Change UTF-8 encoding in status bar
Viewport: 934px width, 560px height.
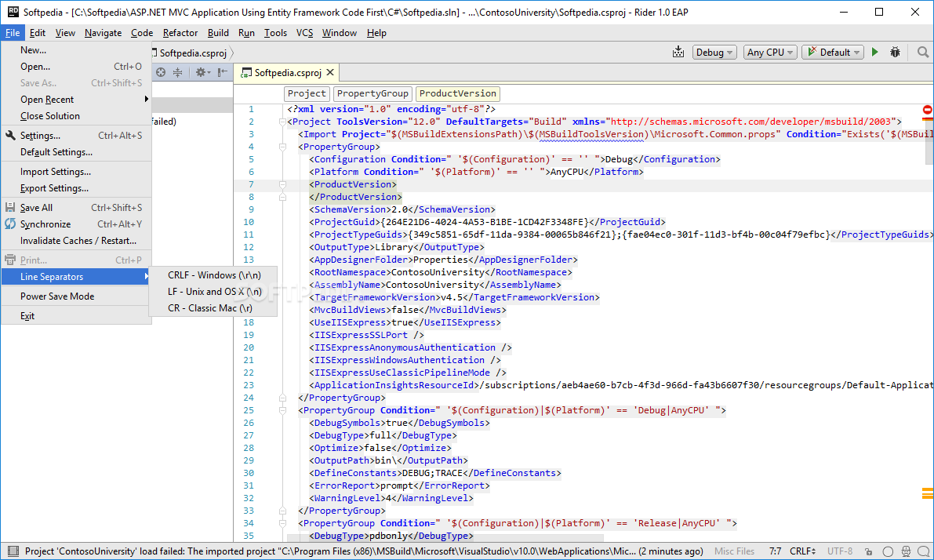click(839, 551)
